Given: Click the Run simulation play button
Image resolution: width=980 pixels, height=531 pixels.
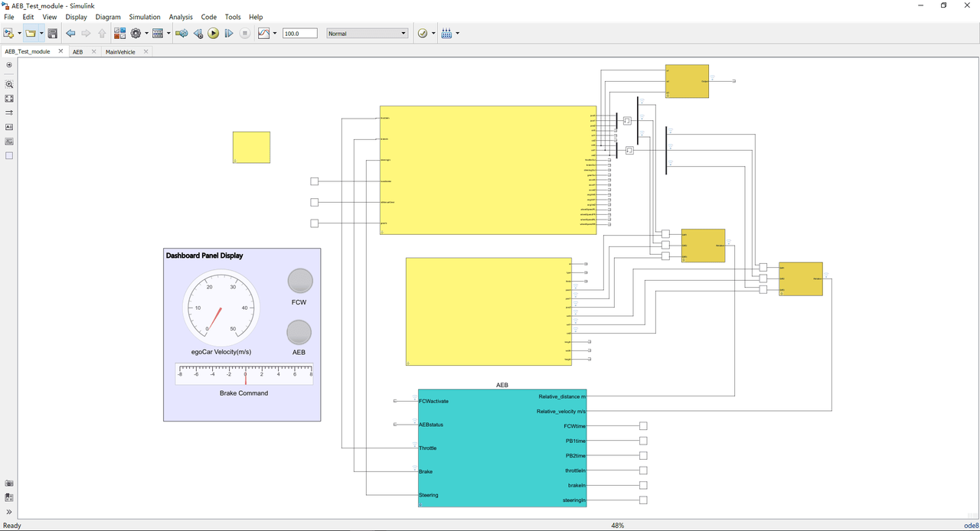Looking at the screenshot, I should (x=214, y=34).
